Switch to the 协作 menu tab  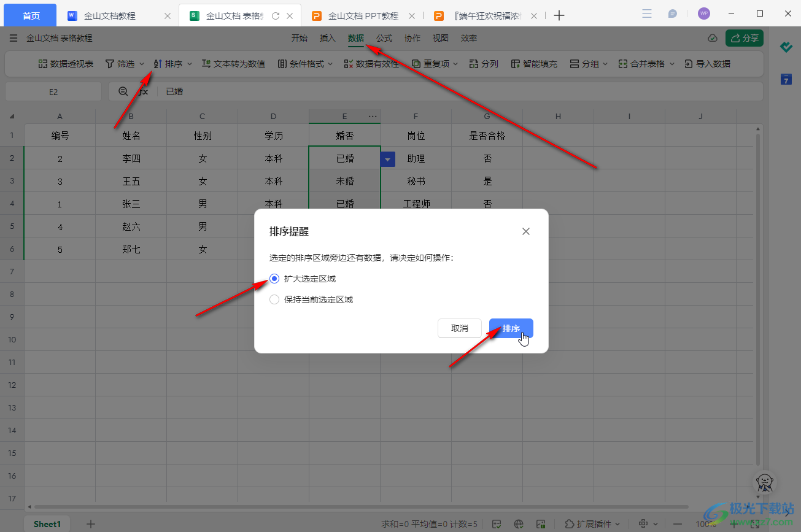point(412,38)
